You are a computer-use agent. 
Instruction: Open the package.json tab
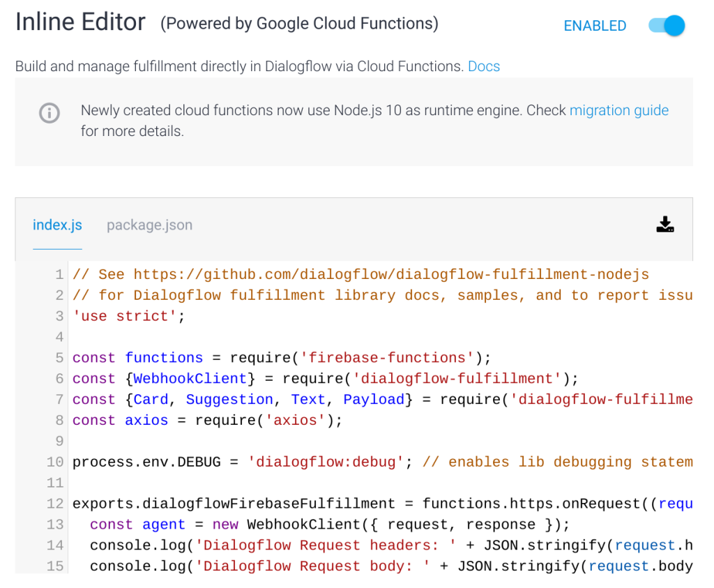pyautogui.click(x=149, y=225)
